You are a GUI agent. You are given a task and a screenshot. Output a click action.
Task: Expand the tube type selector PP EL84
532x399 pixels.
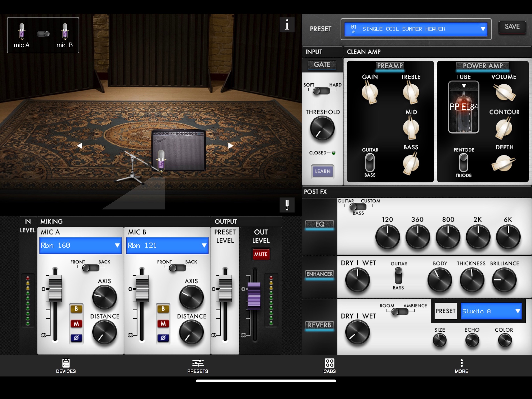[x=463, y=107]
